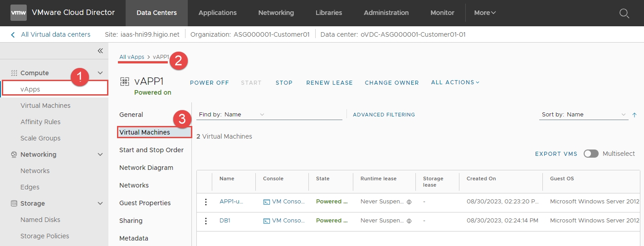Click the Export VMs link

coord(556,154)
